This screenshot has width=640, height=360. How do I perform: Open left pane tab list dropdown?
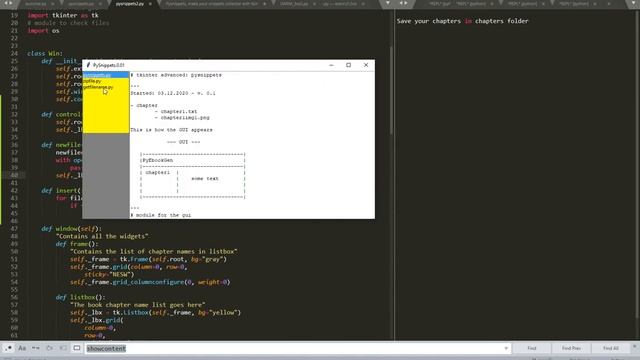388,3
